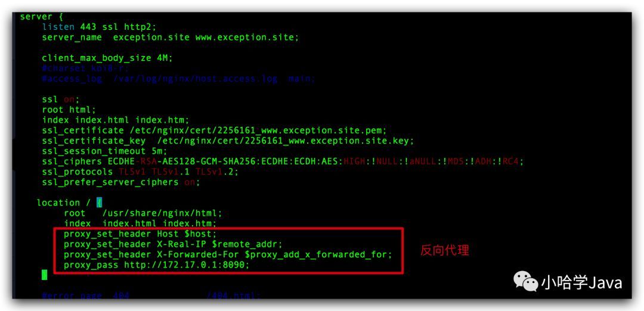Click the highlighted opening brace after location /
644x311 pixels.
(99, 203)
